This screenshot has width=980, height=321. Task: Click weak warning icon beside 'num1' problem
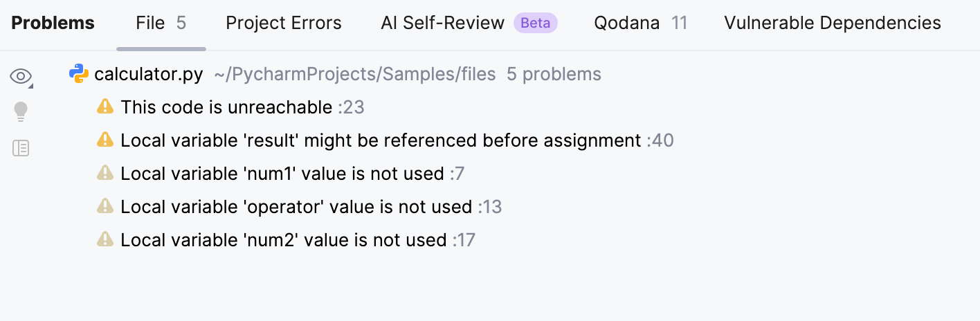point(105,173)
